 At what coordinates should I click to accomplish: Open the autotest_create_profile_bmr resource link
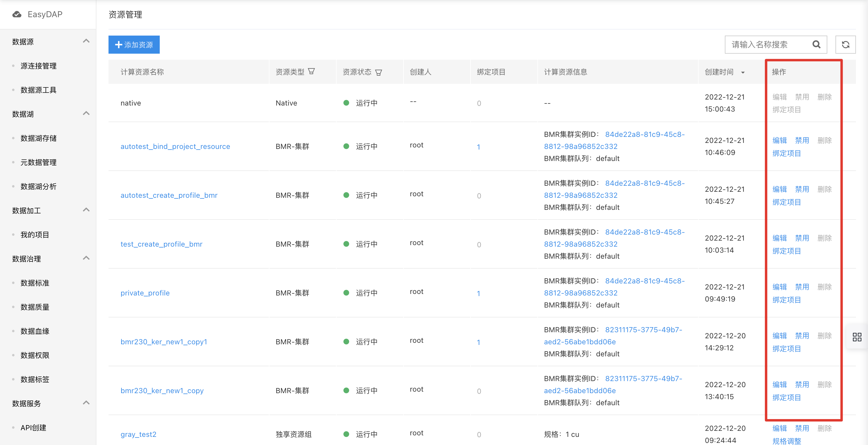[169, 195]
